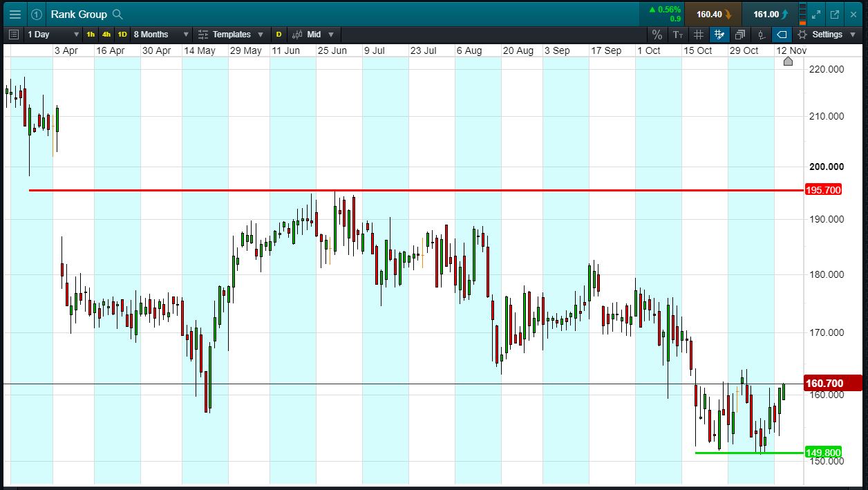Open product search magnifier next to Rank Group
This screenshot has width=868, height=490.
pos(117,14)
